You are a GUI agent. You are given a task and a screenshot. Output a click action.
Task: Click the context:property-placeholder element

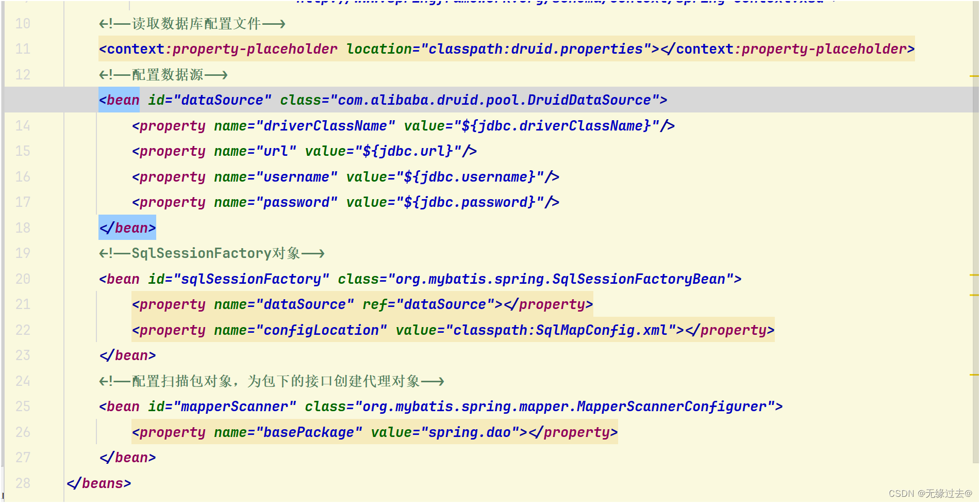coord(217,48)
